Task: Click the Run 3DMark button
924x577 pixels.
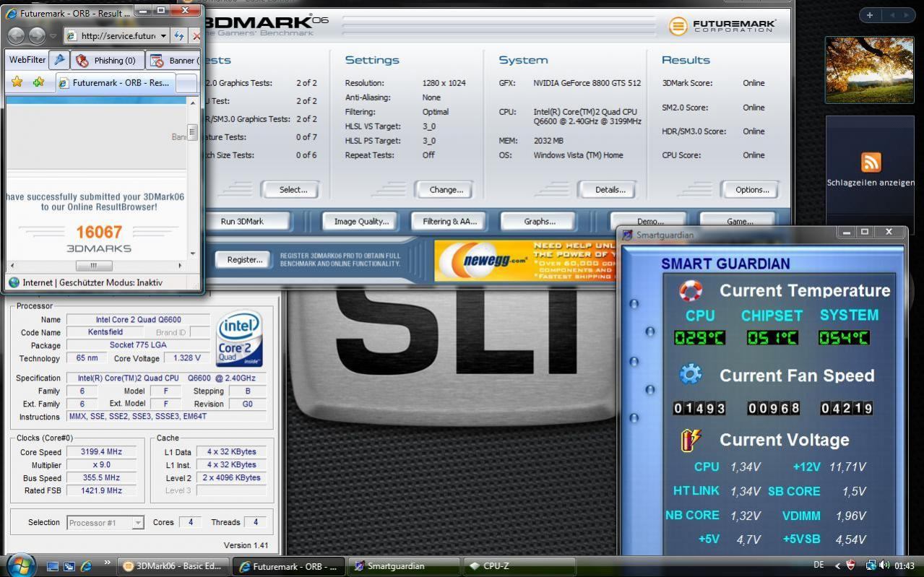Action: [x=242, y=222]
